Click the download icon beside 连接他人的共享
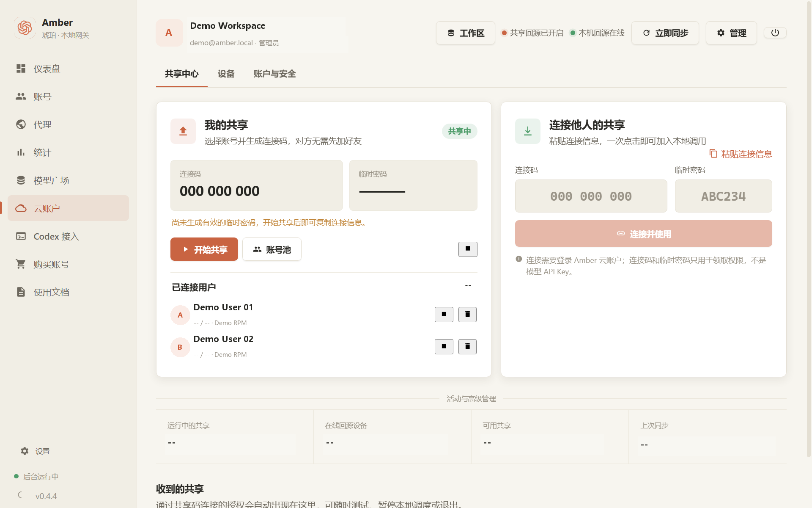The image size is (812, 508). [x=528, y=131]
